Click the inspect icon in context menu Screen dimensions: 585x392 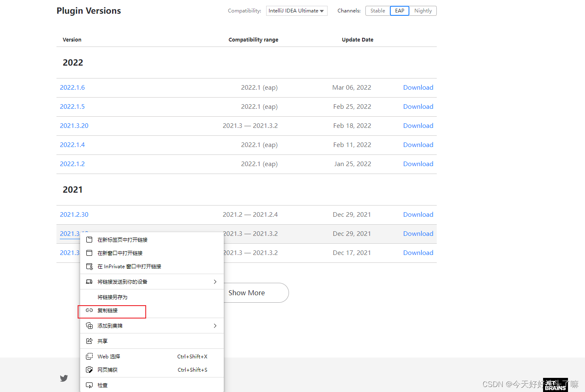pyautogui.click(x=89, y=385)
